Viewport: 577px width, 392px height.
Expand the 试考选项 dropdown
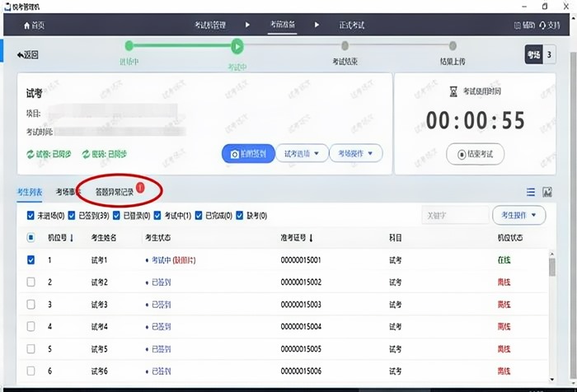click(x=301, y=153)
